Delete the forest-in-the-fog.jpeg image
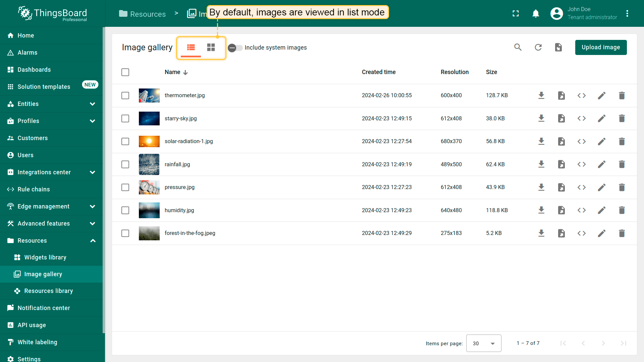 coord(622,233)
